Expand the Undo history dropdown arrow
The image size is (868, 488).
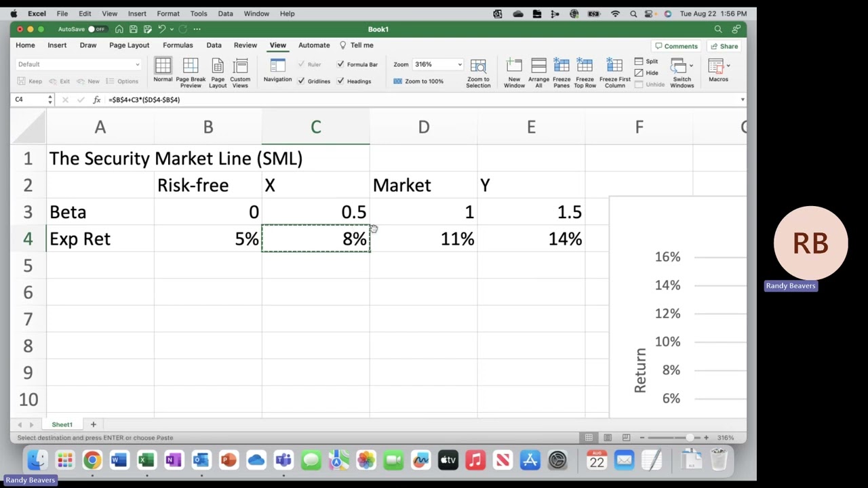pyautogui.click(x=171, y=29)
